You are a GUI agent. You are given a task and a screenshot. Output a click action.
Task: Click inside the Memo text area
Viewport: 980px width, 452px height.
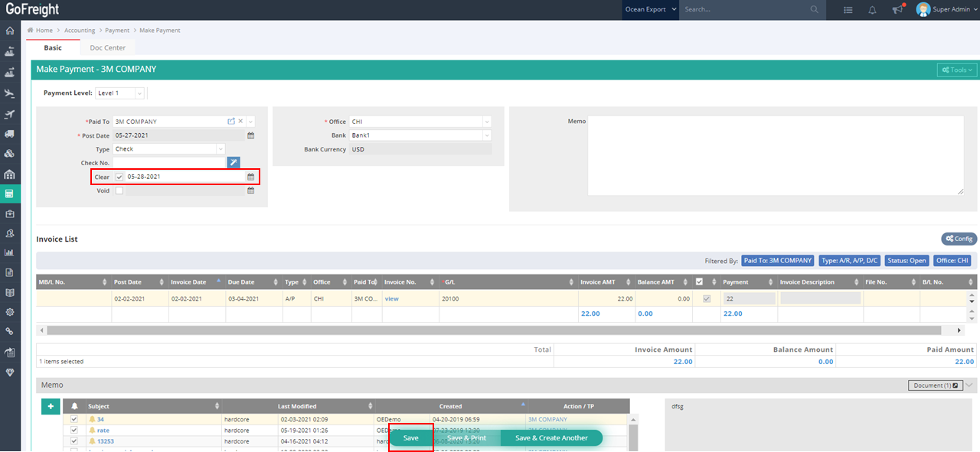[x=775, y=155]
